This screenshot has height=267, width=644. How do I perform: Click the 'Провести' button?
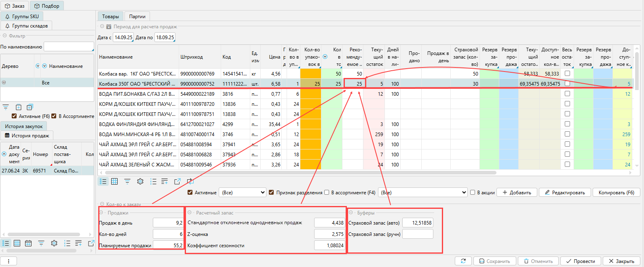[580, 261]
